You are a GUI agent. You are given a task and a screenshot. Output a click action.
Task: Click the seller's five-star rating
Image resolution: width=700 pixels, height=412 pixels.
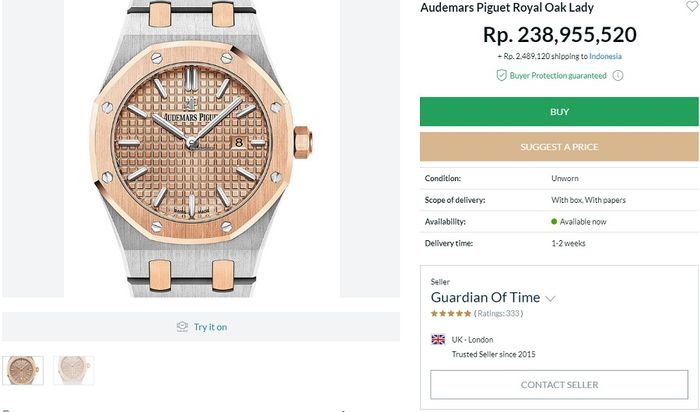tap(450, 313)
